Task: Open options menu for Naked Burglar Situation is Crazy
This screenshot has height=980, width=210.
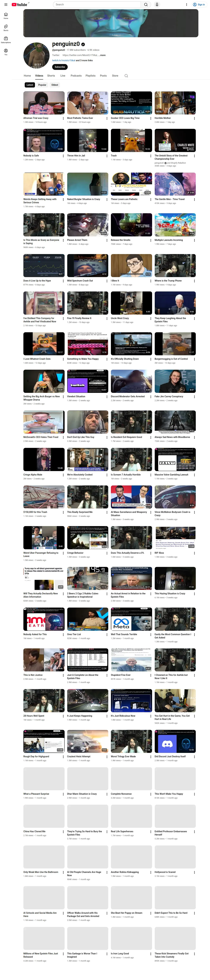Action: [x=107, y=199]
